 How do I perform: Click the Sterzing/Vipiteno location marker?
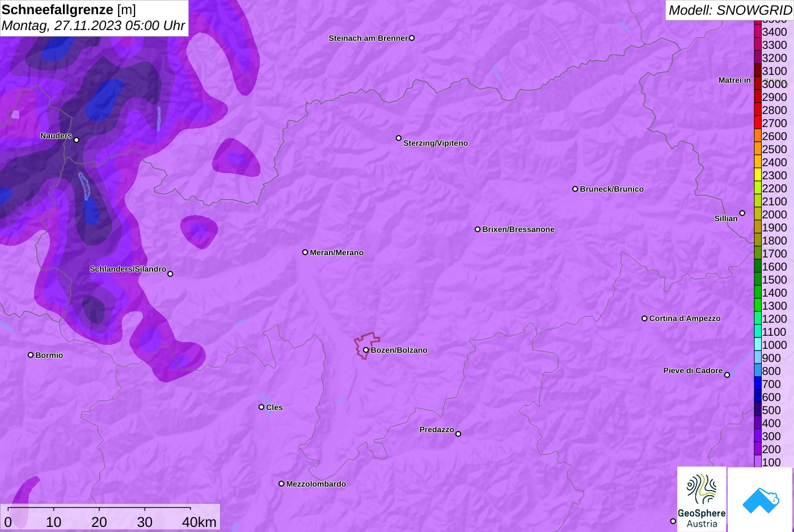(x=399, y=138)
